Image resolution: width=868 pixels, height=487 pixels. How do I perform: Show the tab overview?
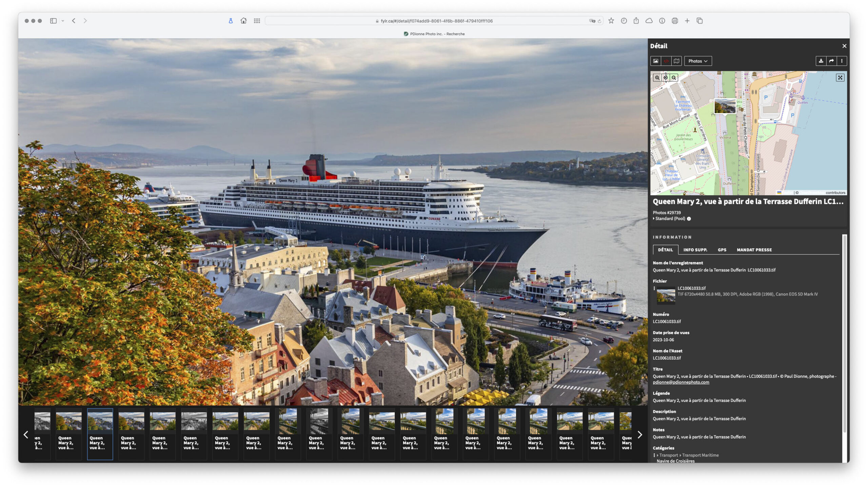click(699, 21)
